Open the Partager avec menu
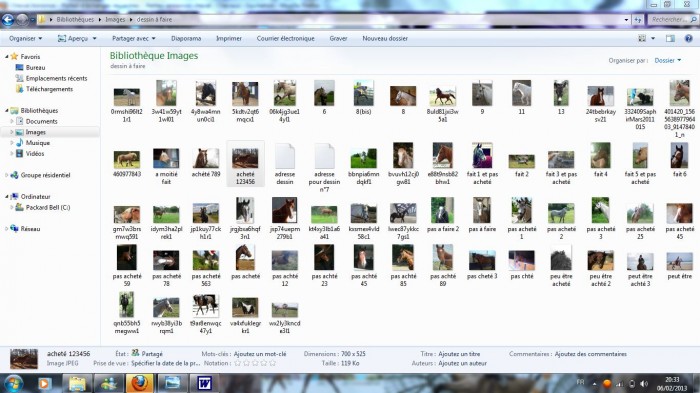This screenshot has height=393, width=700. (x=133, y=38)
